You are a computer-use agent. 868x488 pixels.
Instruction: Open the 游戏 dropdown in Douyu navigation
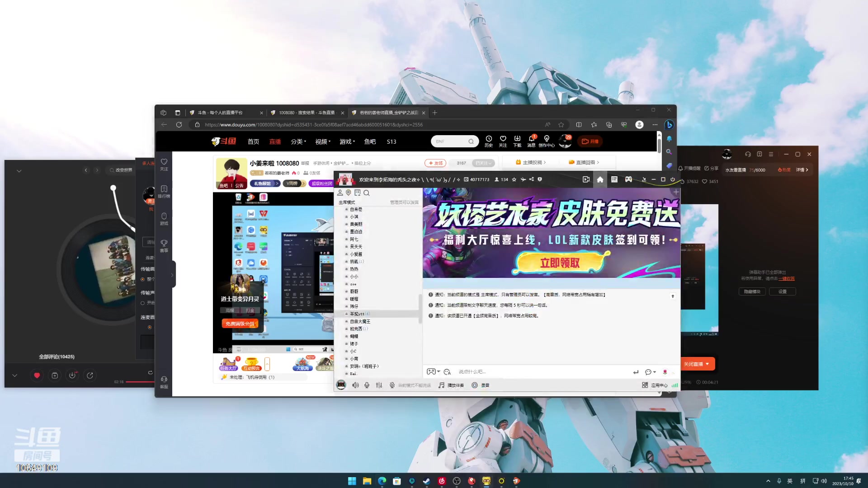pos(347,141)
